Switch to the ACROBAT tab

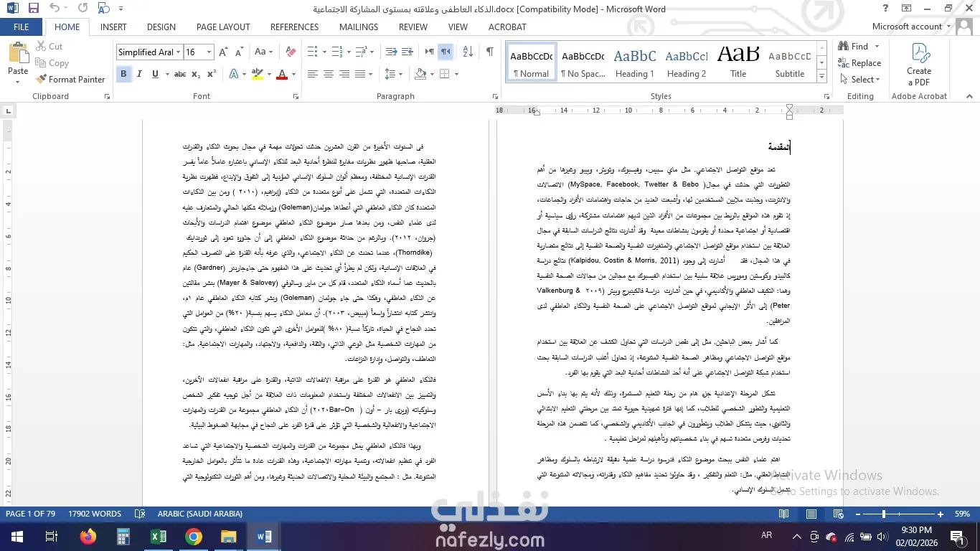coord(507,27)
